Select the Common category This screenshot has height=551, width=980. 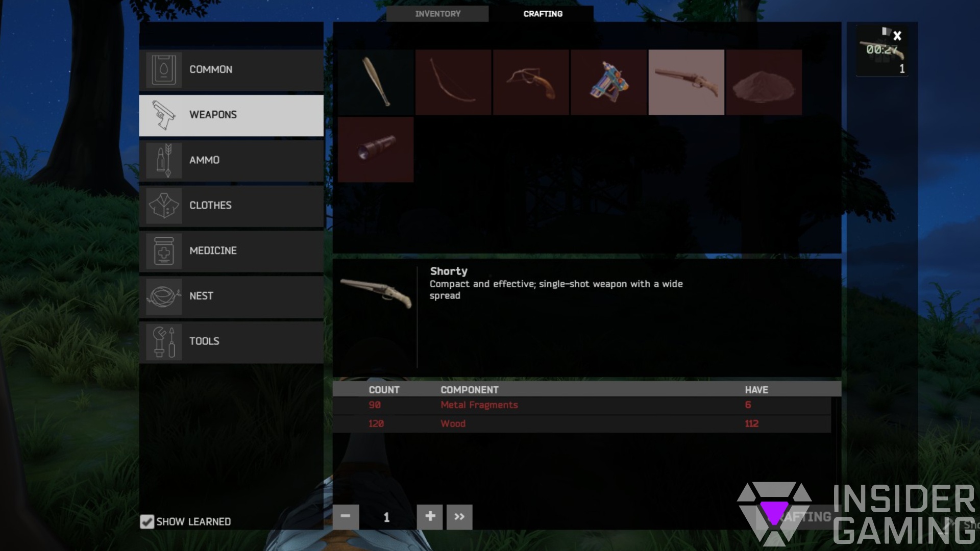[x=231, y=69]
